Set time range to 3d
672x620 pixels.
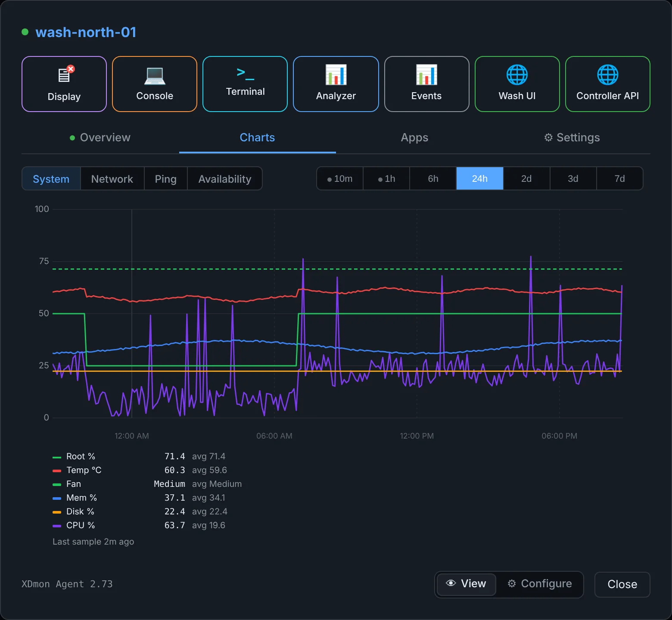[573, 178]
